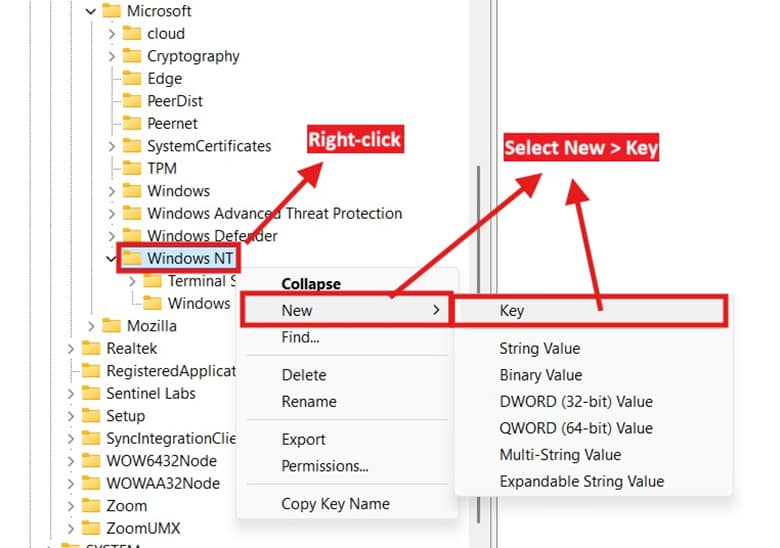Image resolution: width=780 pixels, height=548 pixels.
Task: Click the Cryptography folder icon
Action: (131, 56)
